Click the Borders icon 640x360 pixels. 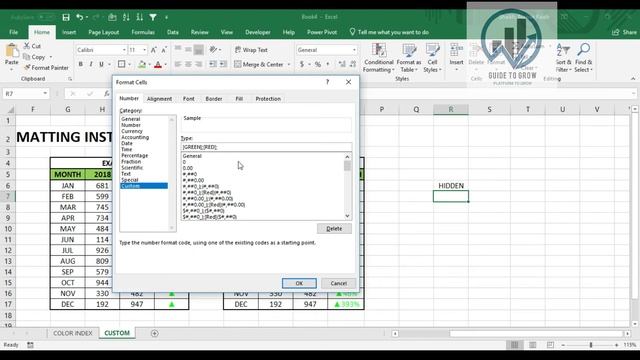coord(121,64)
